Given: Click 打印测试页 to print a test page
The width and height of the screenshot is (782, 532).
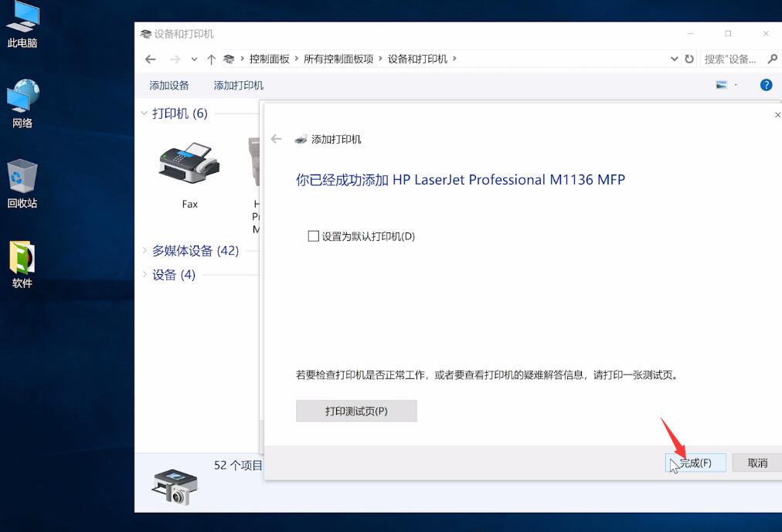Looking at the screenshot, I should coord(356,411).
